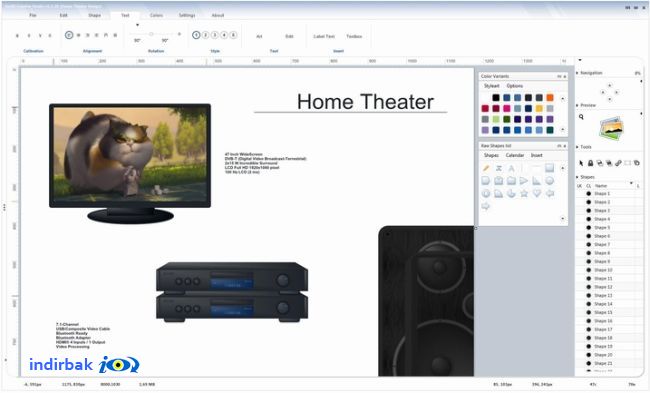Pin the Raw Shapes list panel
The width and height of the screenshot is (650, 393).
pyautogui.click(x=559, y=146)
